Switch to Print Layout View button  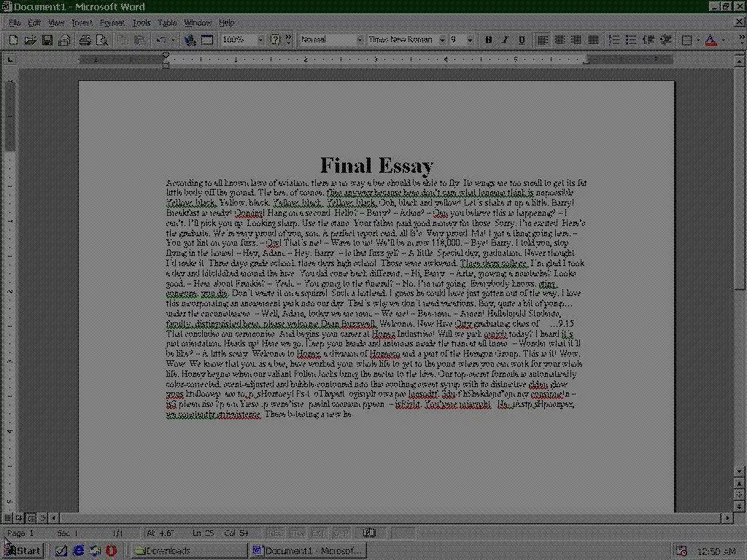click(x=31, y=517)
